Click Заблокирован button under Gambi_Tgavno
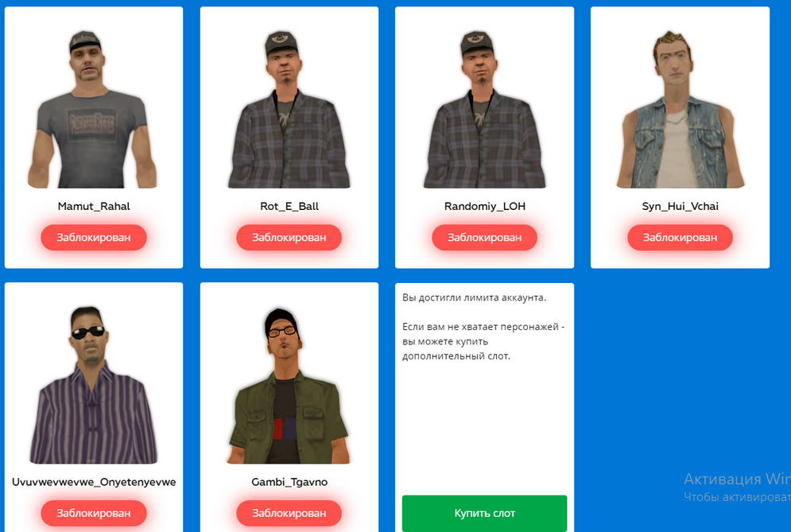The width and height of the screenshot is (791, 532). 289,514
